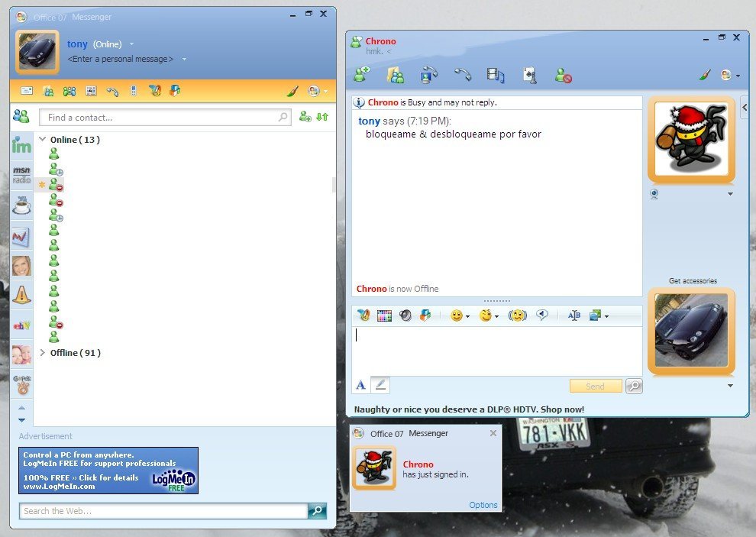
Task: Click Chrono's ninja display picture in the conversation window
Action: pos(691,139)
